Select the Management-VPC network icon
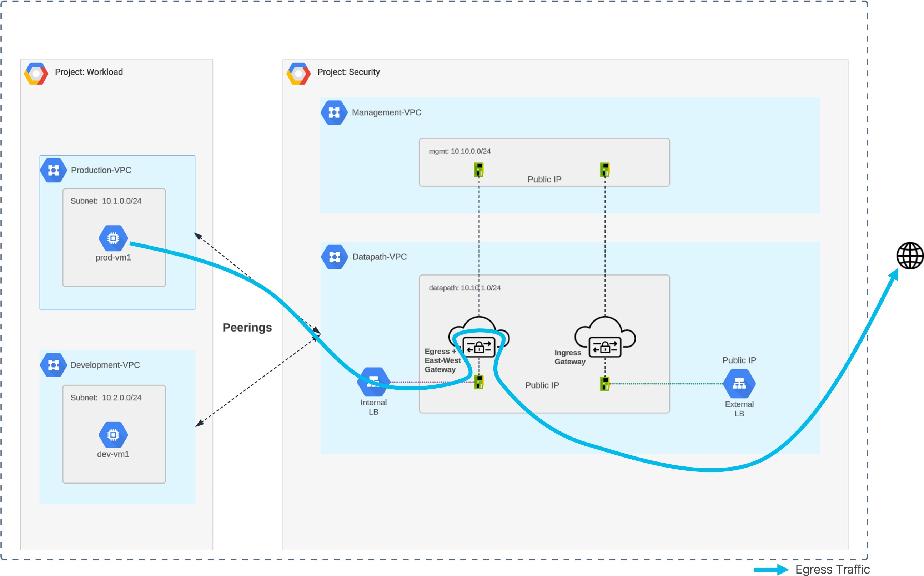The width and height of the screenshot is (924, 576). click(x=334, y=112)
